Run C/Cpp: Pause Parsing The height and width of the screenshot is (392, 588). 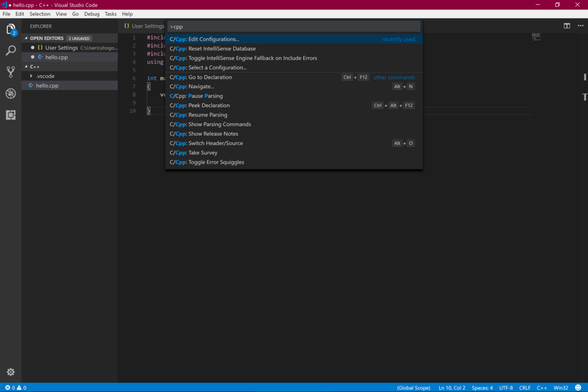(x=294, y=96)
